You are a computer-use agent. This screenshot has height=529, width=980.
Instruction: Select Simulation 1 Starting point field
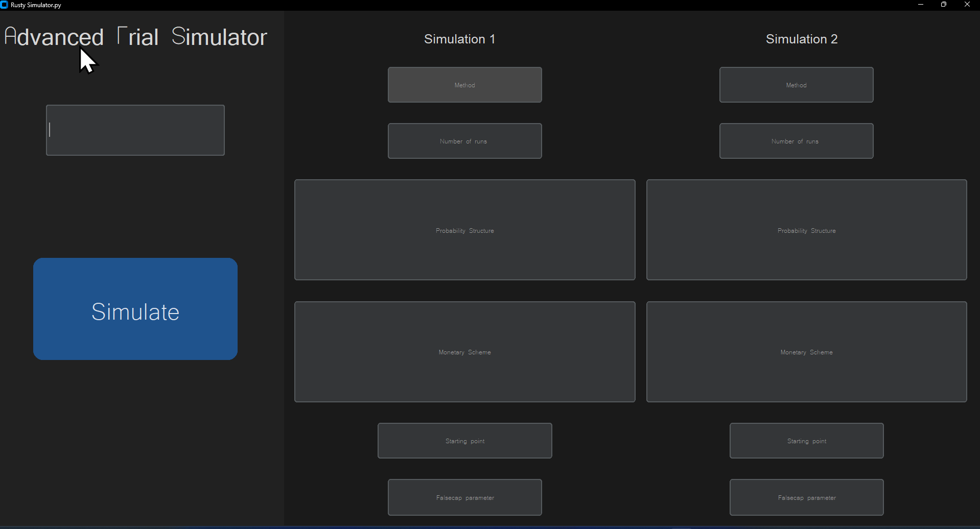[464, 441]
